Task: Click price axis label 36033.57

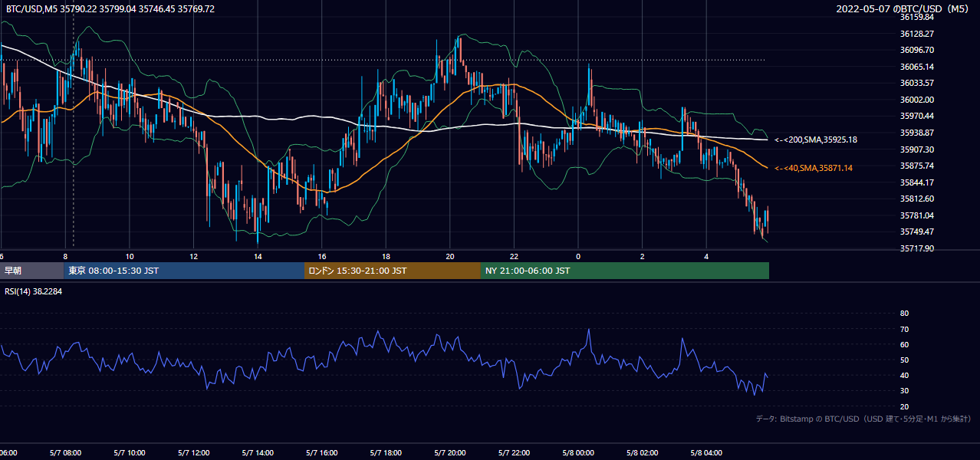Action: tap(916, 83)
